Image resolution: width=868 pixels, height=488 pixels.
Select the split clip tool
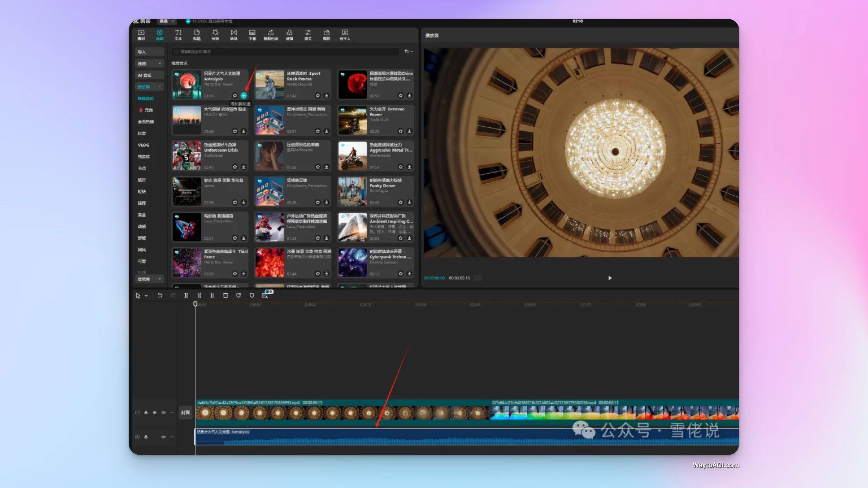point(186,295)
